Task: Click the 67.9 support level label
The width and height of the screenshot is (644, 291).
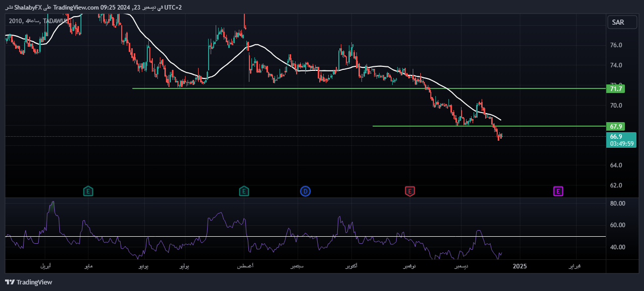Action: coord(615,127)
